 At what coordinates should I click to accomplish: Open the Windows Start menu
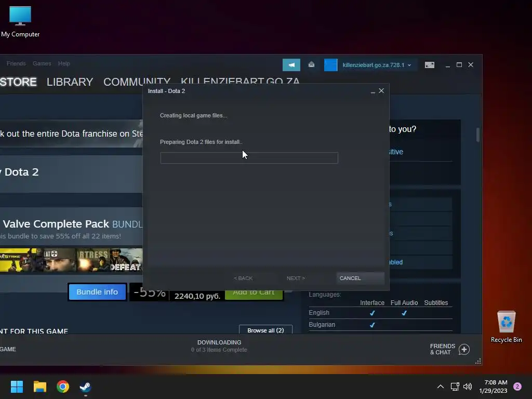click(17, 387)
